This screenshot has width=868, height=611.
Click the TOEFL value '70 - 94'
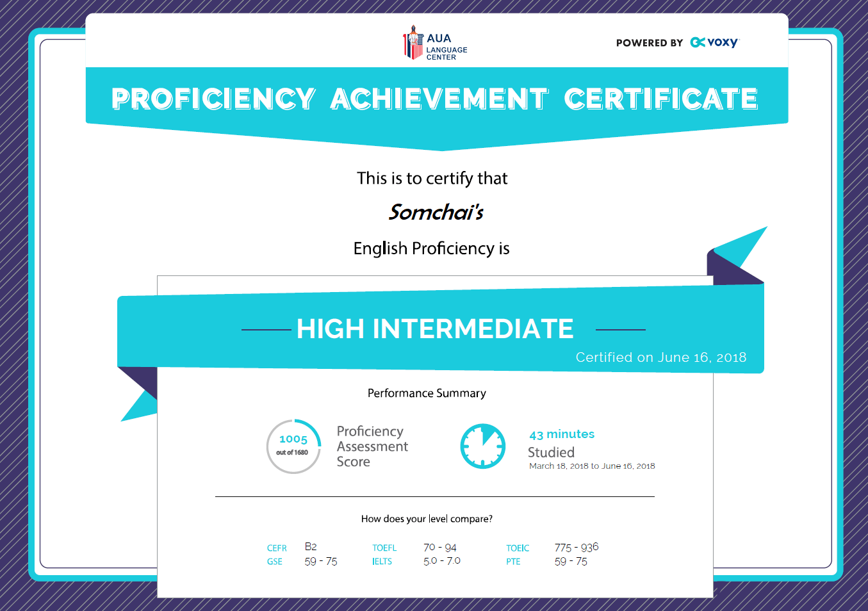pos(440,548)
